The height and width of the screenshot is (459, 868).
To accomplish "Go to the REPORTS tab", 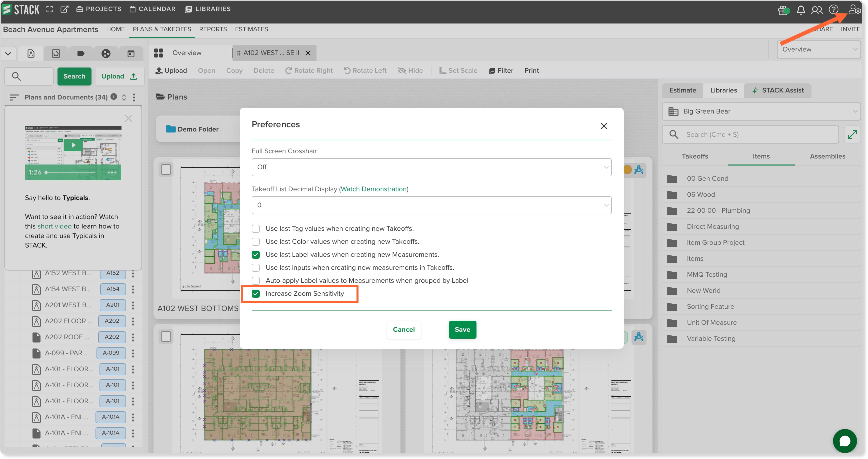I will coord(213,29).
